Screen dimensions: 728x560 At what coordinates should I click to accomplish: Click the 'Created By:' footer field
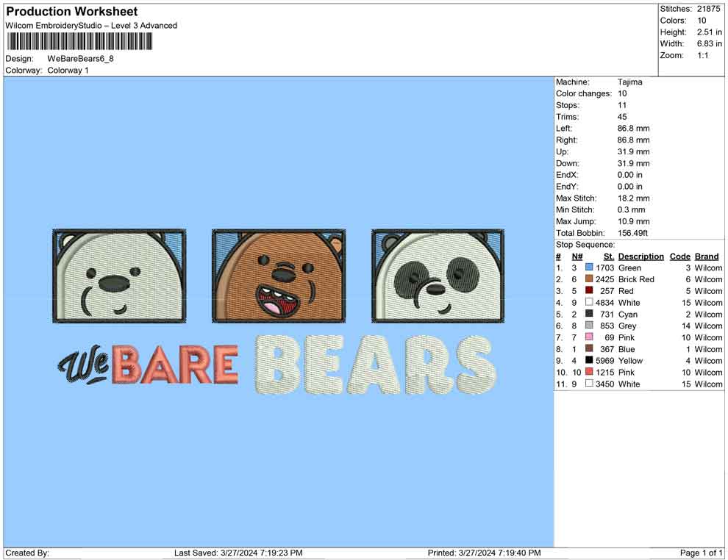[x=27, y=553]
